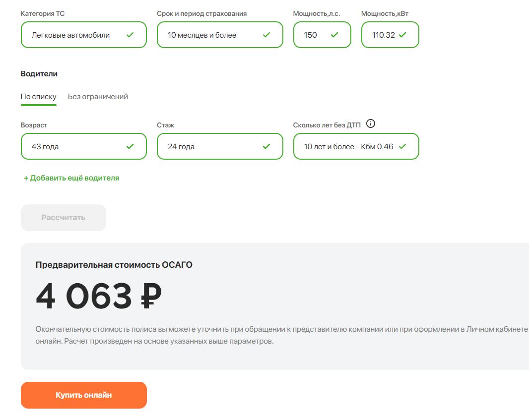Switch to the Без ограничений tab

pyautogui.click(x=98, y=97)
